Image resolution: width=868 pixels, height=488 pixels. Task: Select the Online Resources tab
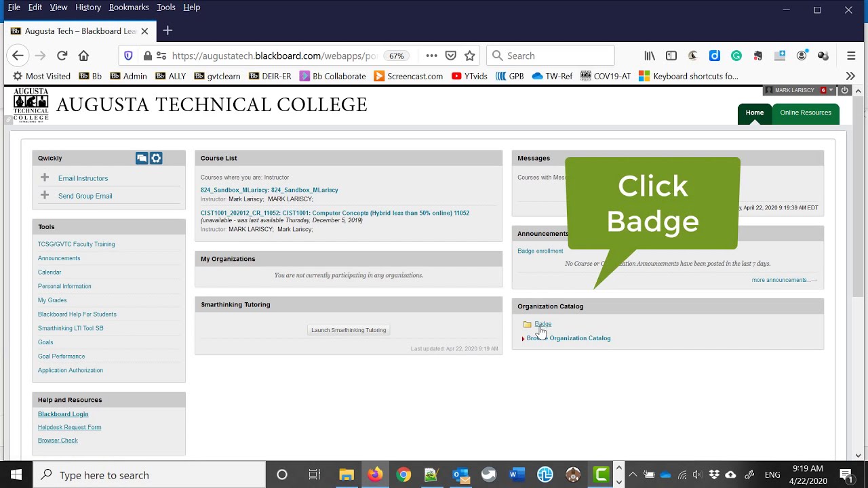pyautogui.click(x=806, y=113)
